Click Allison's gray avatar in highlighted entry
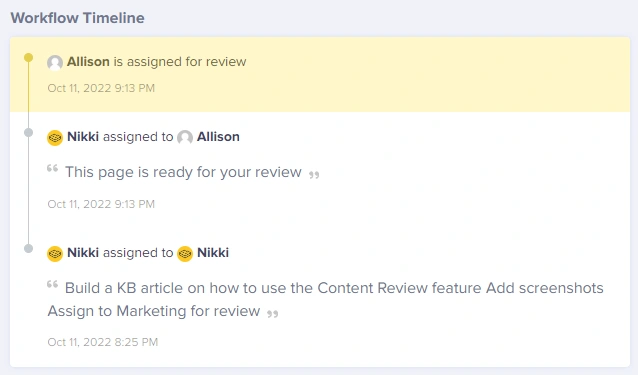 click(x=55, y=63)
